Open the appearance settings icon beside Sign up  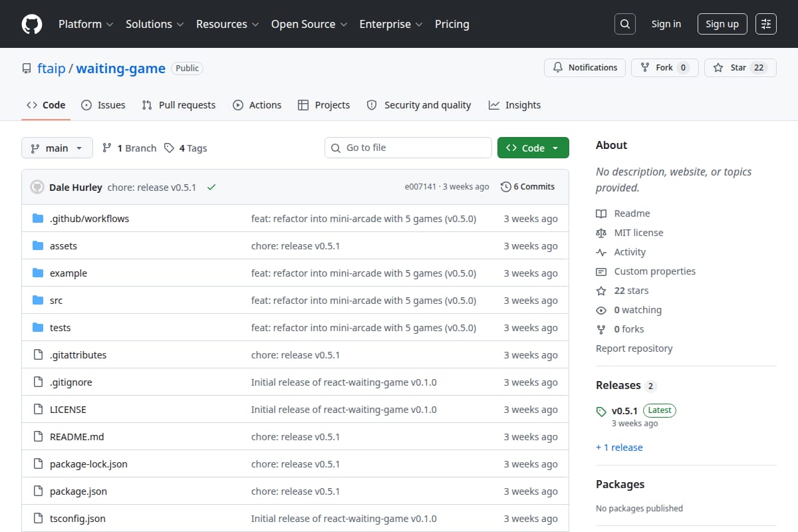(x=766, y=24)
